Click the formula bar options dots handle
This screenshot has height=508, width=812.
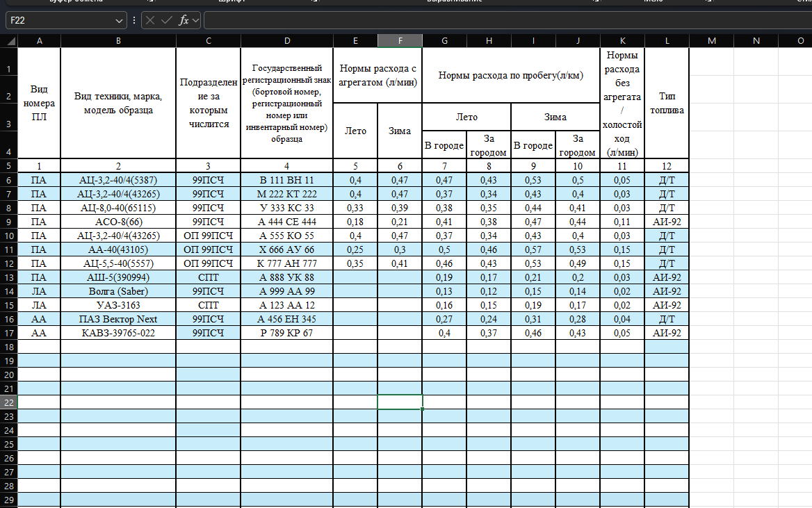coord(134,20)
